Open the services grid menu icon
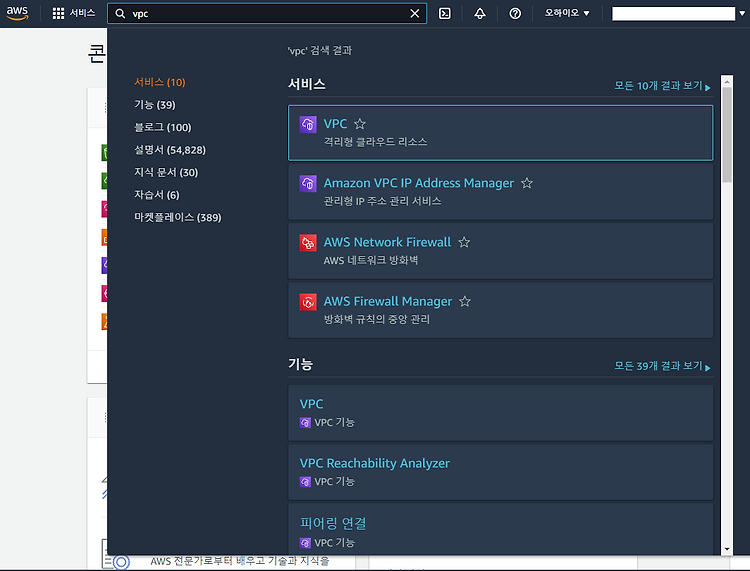 (x=58, y=13)
